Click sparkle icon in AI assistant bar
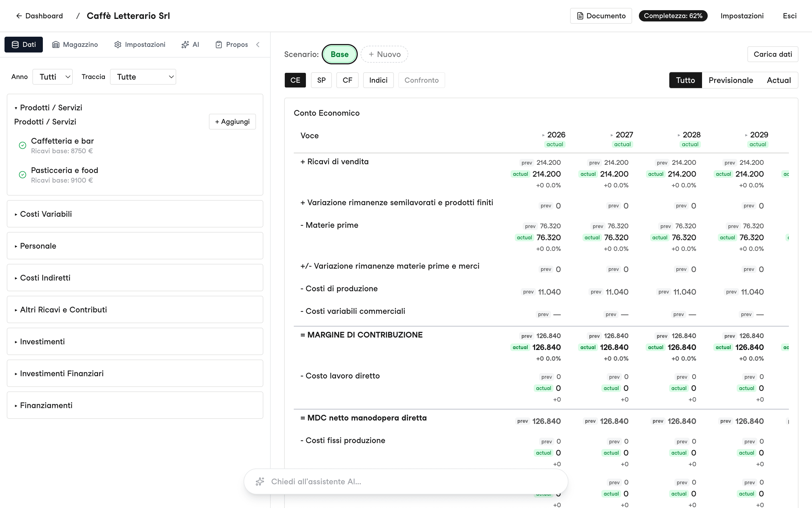The height and width of the screenshot is (508, 812). pyautogui.click(x=260, y=481)
